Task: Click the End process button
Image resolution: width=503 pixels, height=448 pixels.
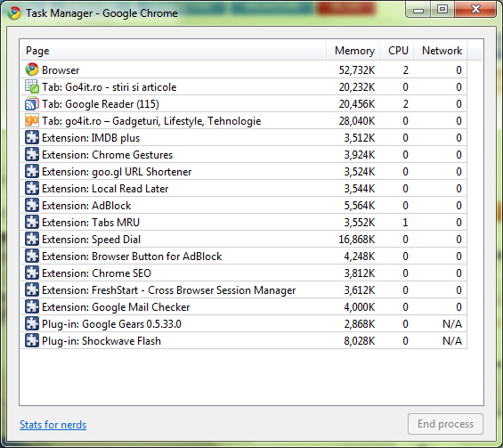Action: tap(445, 424)
